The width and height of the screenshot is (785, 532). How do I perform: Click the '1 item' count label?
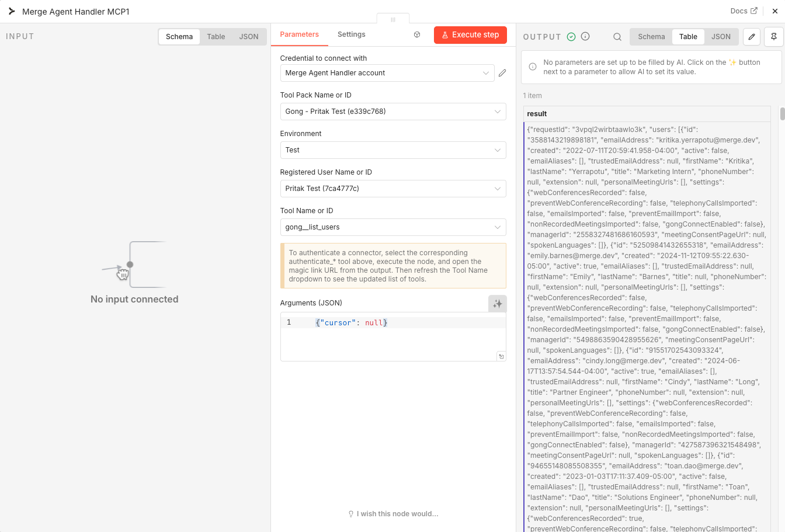(533, 96)
